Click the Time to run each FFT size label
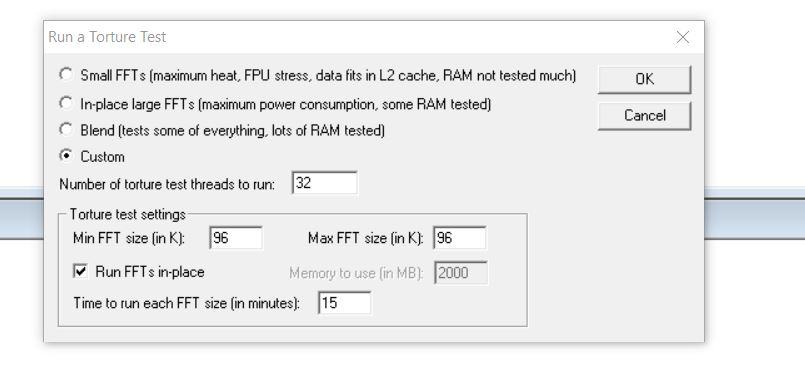The height and width of the screenshot is (376, 805). pyautogui.click(x=186, y=303)
